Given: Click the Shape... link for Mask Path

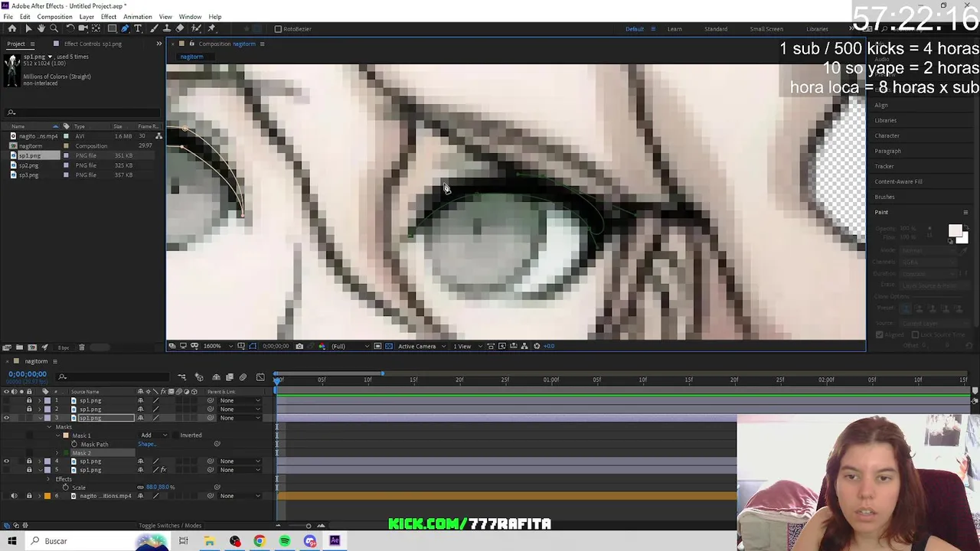Looking at the screenshot, I should (x=147, y=444).
